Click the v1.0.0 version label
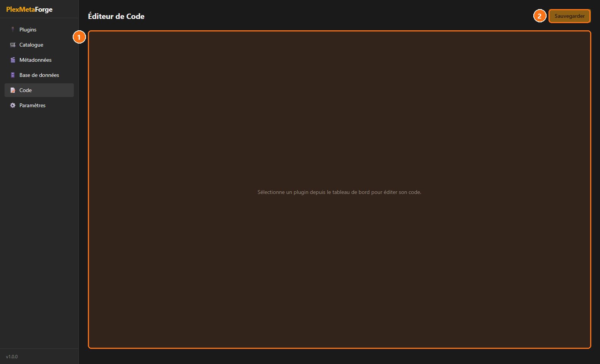Viewport: 600px width, 364px height. pos(12,357)
